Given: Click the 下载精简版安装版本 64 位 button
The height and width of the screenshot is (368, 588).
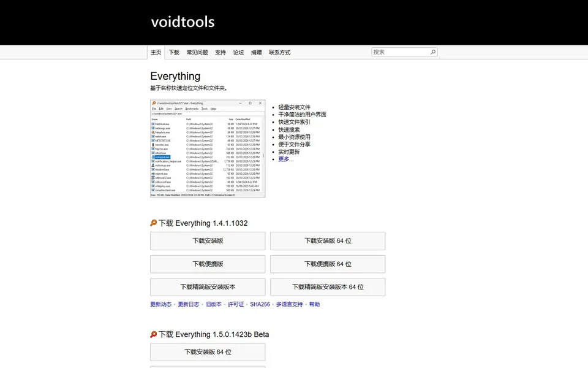Looking at the screenshot, I should [328, 287].
